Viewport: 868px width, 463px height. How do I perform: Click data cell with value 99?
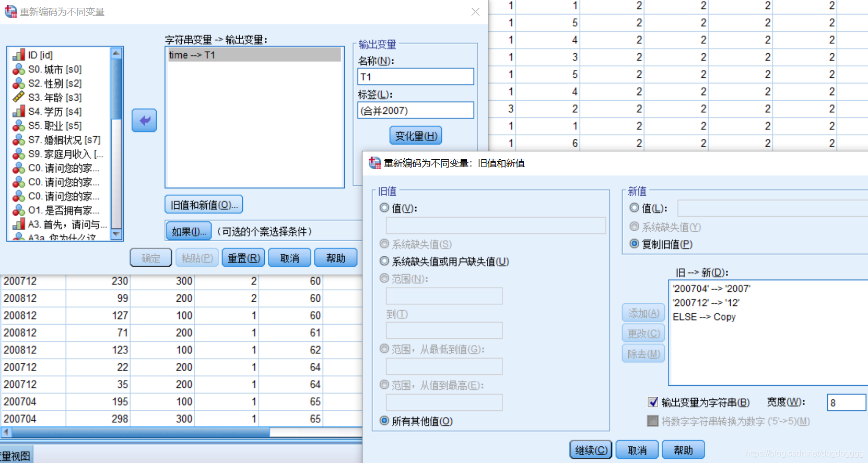tap(98, 298)
